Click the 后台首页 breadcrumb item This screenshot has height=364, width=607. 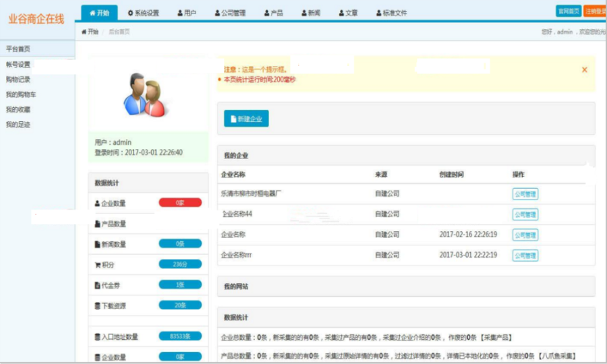(x=119, y=32)
